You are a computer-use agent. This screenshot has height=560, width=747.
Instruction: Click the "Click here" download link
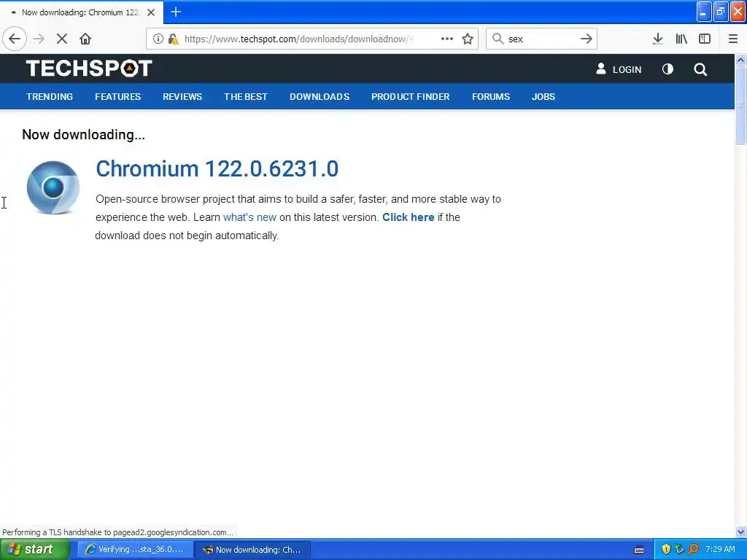[409, 217]
